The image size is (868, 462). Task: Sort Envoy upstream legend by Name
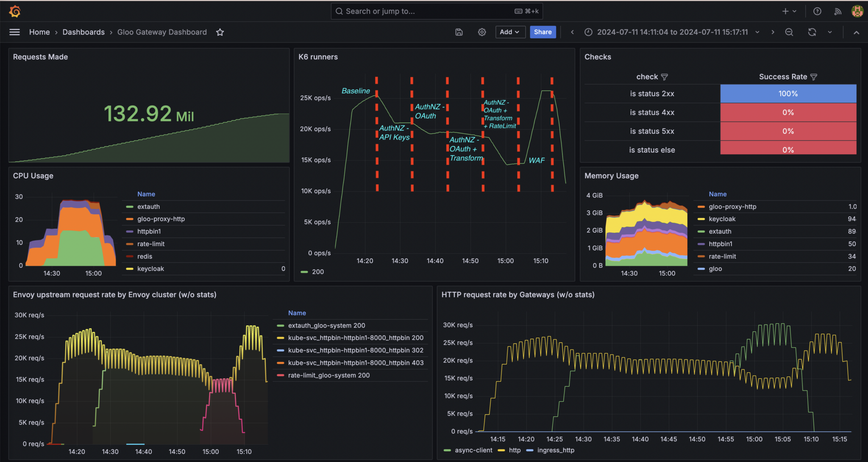pos(297,313)
